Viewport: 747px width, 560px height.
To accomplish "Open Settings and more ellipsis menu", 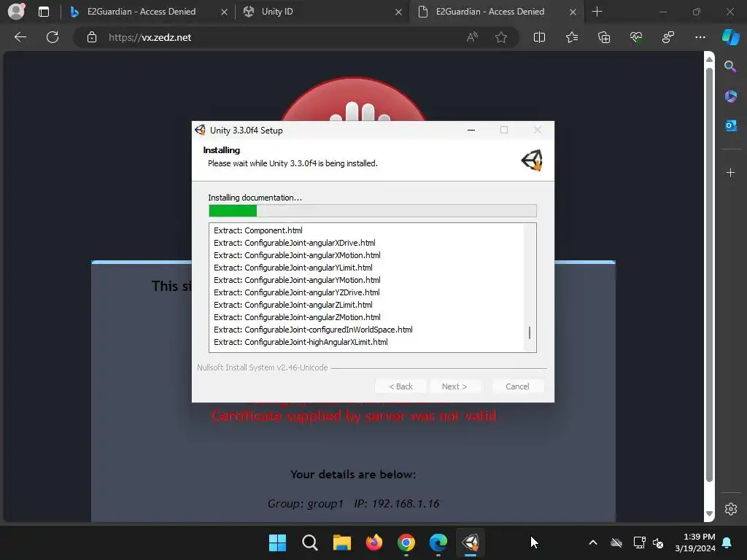I will click(700, 37).
